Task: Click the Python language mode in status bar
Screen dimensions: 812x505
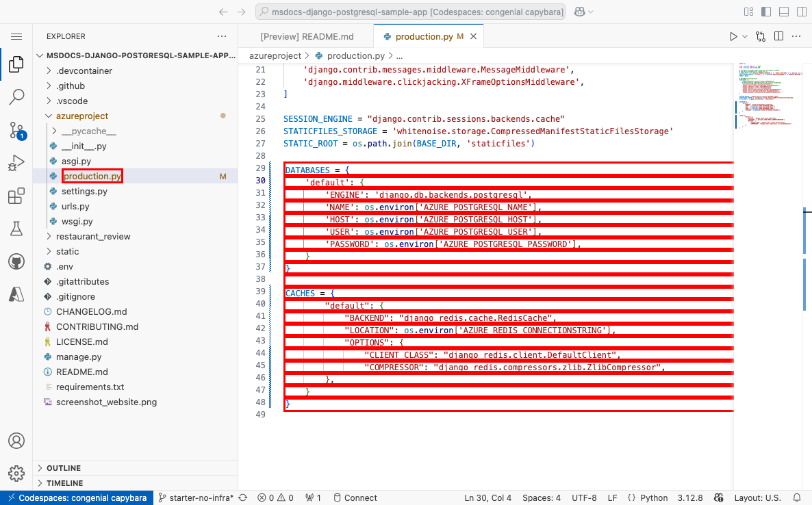Action: 654,498
